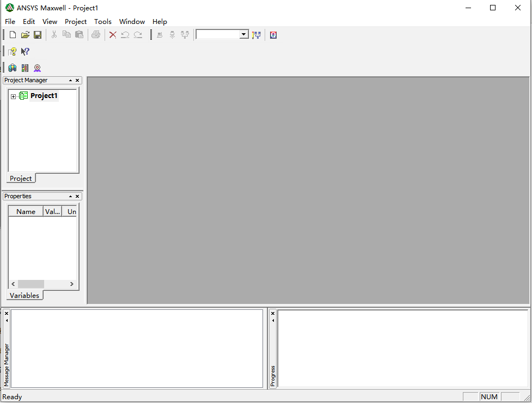The height and width of the screenshot is (403, 532).
Task: Click the vertical Progress label
Action: click(x=273, y=376)
